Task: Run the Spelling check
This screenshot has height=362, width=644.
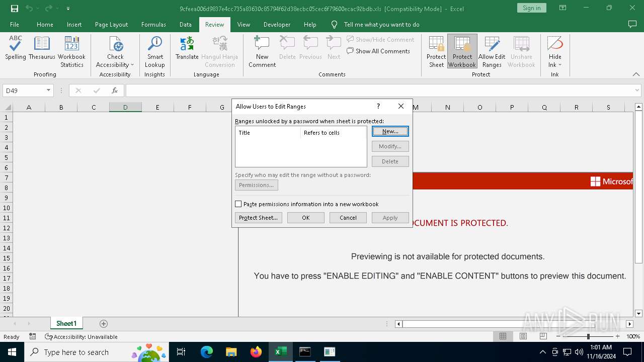Action: pos(16,48)
